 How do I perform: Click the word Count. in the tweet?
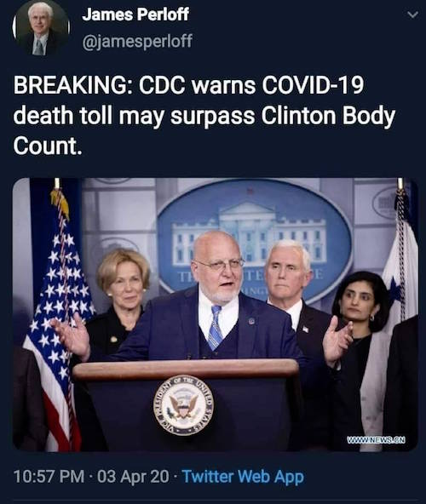[x=46, y=146]
